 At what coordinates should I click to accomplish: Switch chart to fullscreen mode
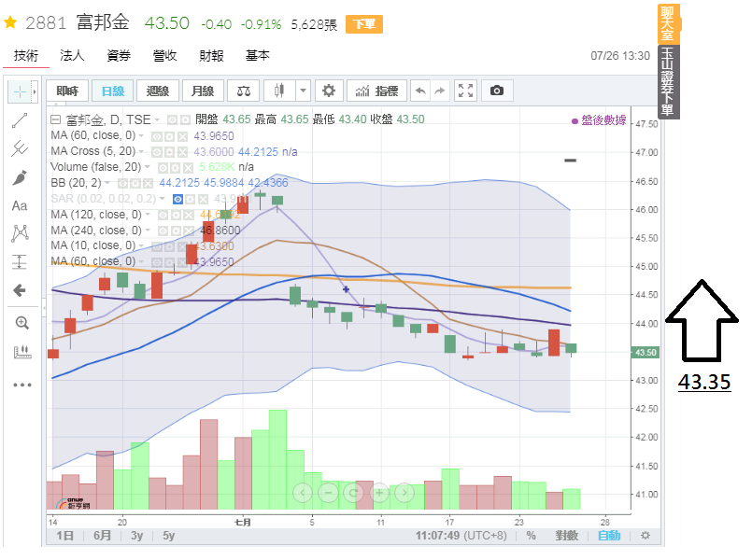[465, 91]
